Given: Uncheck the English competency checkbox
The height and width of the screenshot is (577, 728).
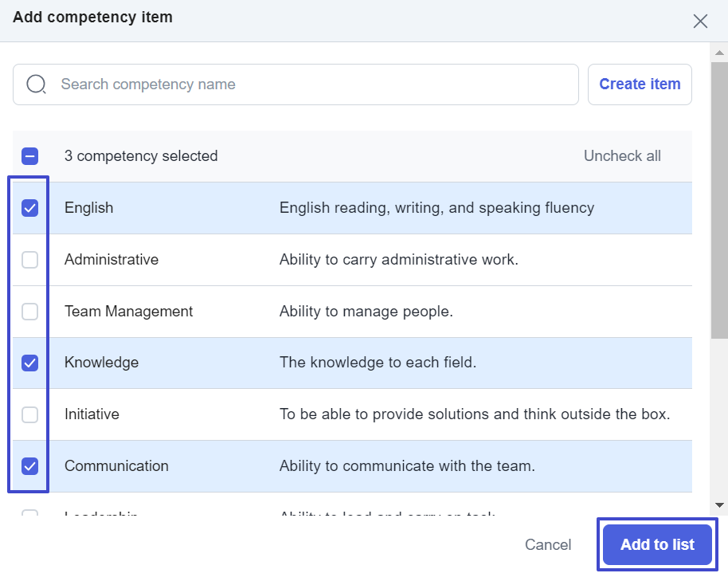Looking at the screenshot, I should tap(29, 208).
